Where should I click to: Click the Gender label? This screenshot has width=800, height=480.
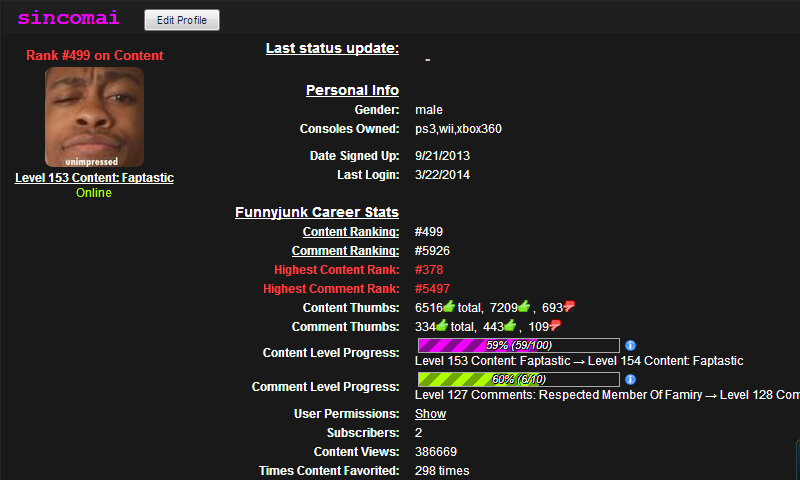click(377, 110)
